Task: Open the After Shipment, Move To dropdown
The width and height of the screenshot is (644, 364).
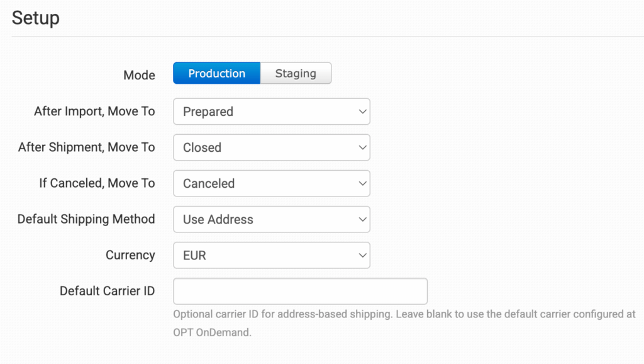Action: (272, 147)
